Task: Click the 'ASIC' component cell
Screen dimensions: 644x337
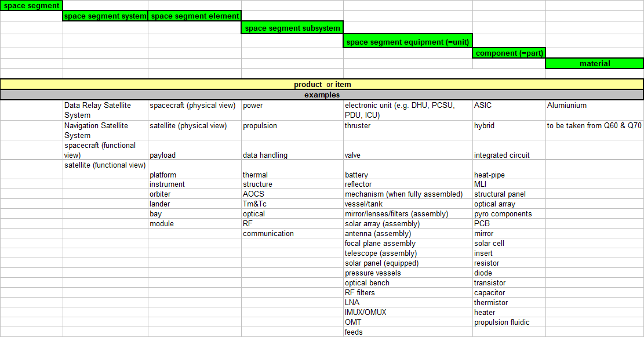Action: click(x=509, y=106)
